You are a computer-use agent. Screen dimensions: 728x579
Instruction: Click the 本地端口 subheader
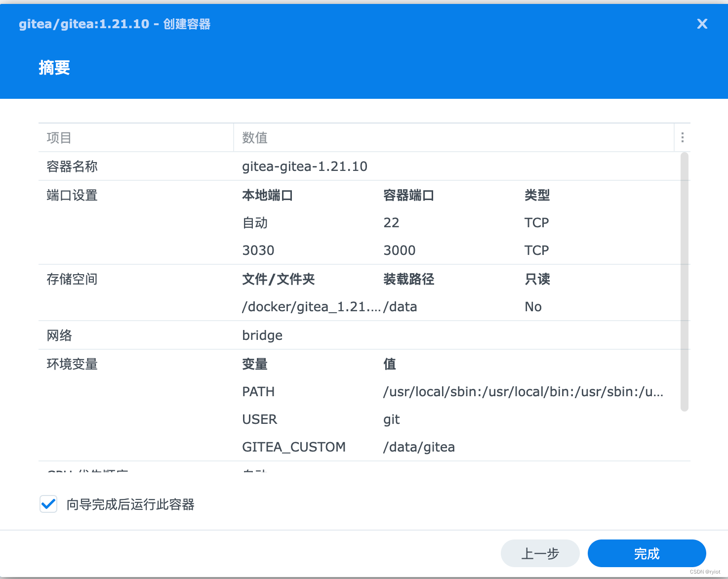click(x=268, y=195)
